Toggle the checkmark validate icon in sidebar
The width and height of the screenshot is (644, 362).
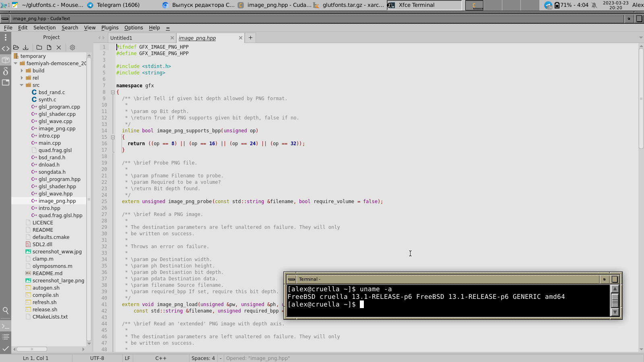[6, 348]
